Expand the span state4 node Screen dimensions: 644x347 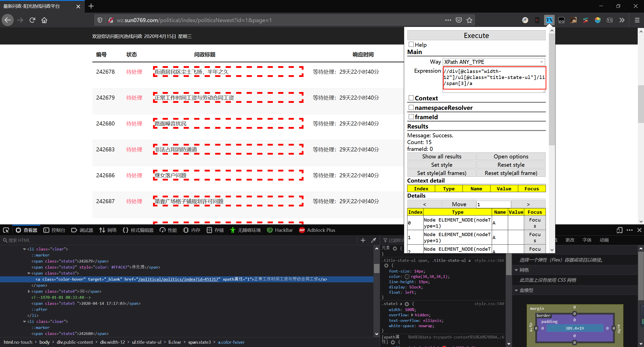tap(29, 291)
